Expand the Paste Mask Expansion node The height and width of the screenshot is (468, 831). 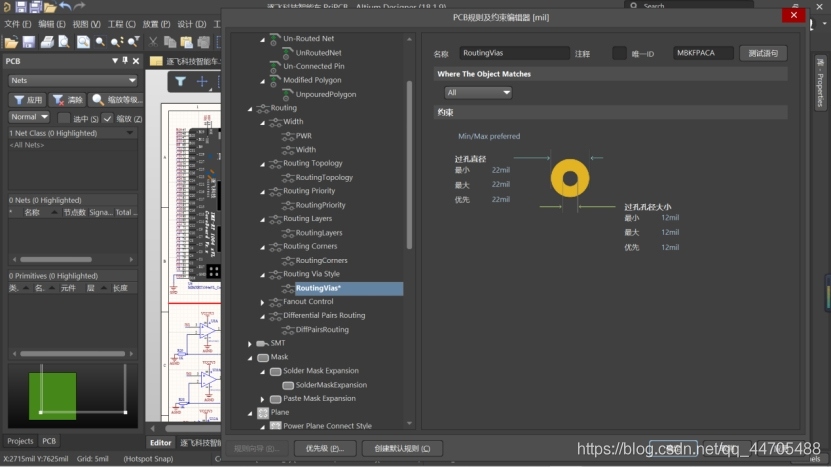point(262,399)
